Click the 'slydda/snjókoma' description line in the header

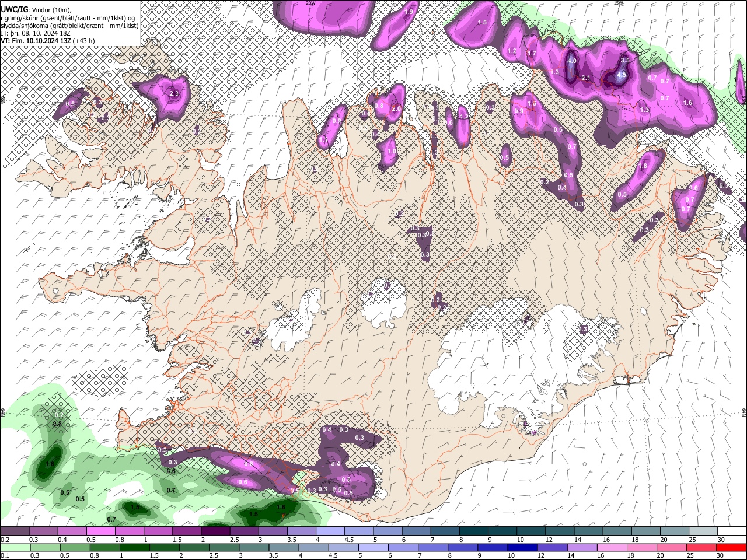(x=69, y=26)
